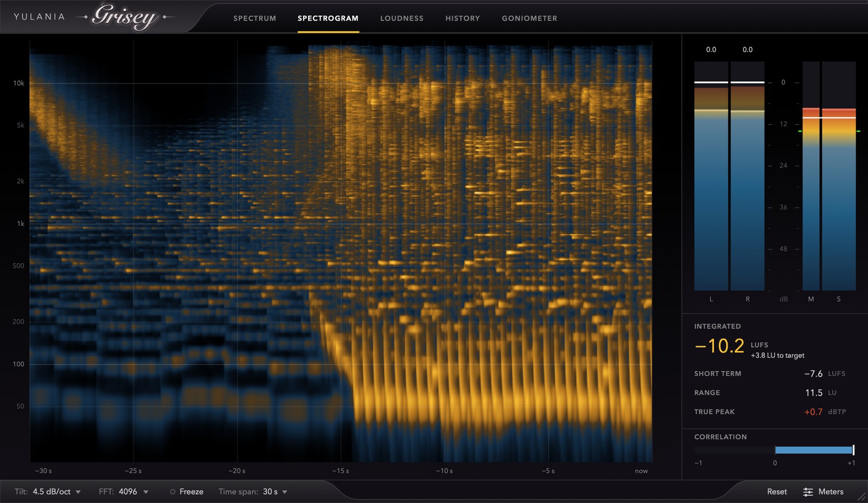The image size is (868, 503).
Task: Switch to the Goniometer tab
Action: [x=529, y=18]
